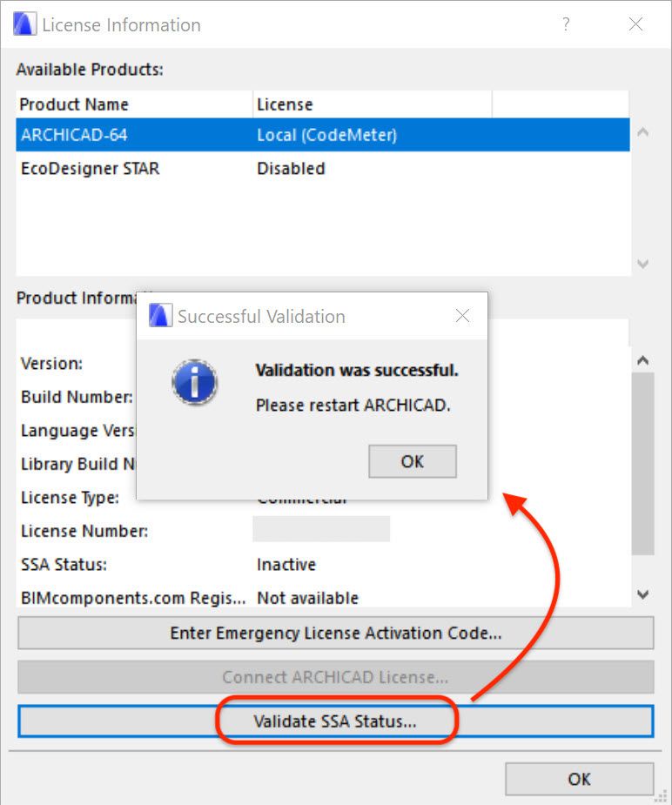Click product information scroll down arrow
Screen dimensions: 672x805
click(642, 594)
